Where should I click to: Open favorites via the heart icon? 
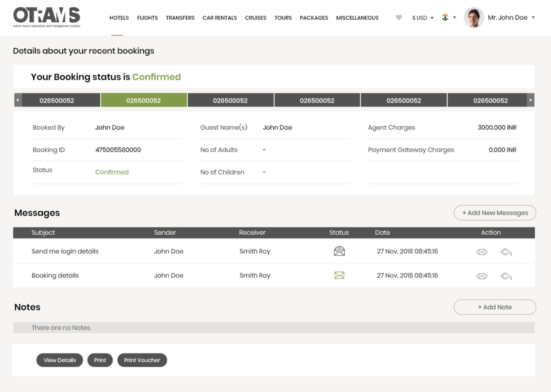tap(399, 17)
